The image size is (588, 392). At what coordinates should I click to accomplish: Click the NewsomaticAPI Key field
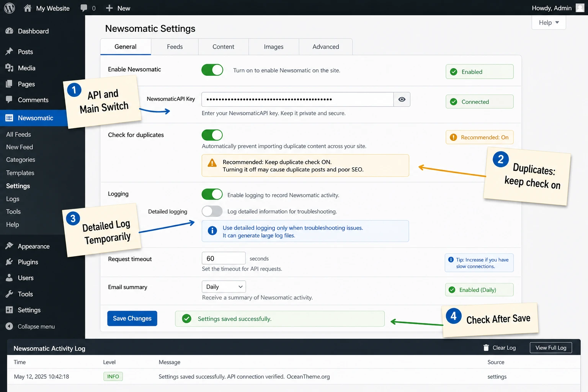tap(297, 100)
